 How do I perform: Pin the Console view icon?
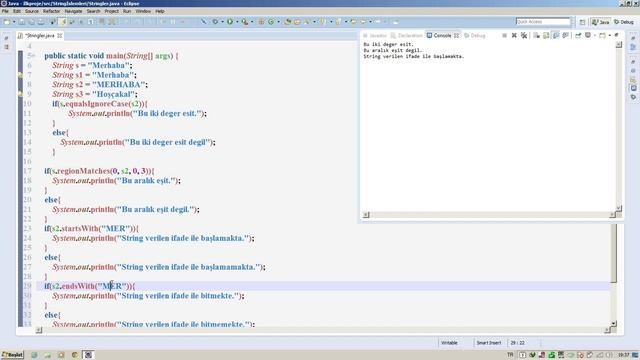pyautogui.click(x=578, y=36)
